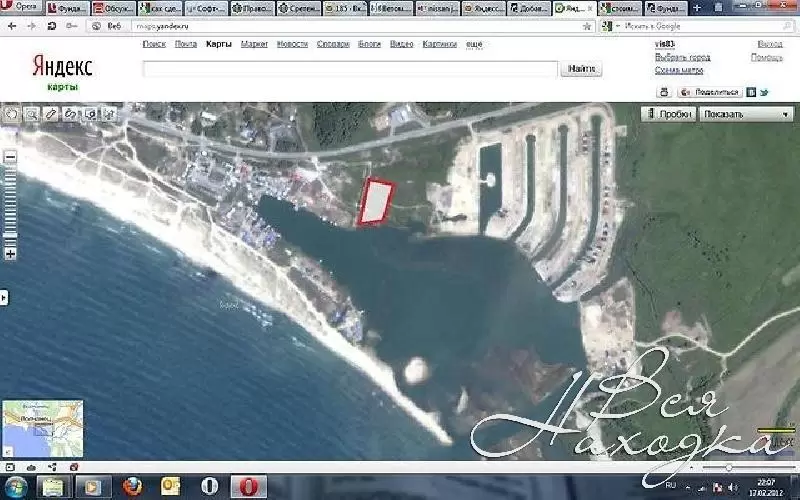Click the map zoom level slider
Viewport: 800px width, 500px height.
[10, 205]
